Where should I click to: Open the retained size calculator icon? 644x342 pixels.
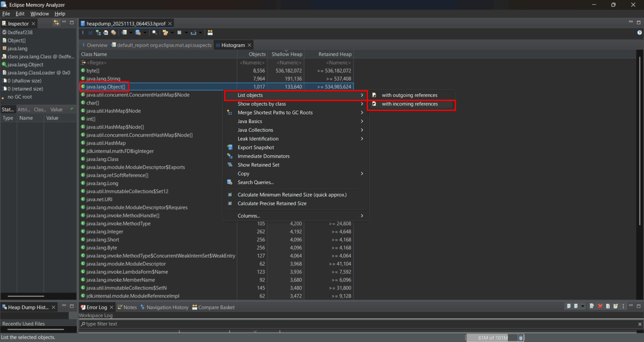point(179,32)
